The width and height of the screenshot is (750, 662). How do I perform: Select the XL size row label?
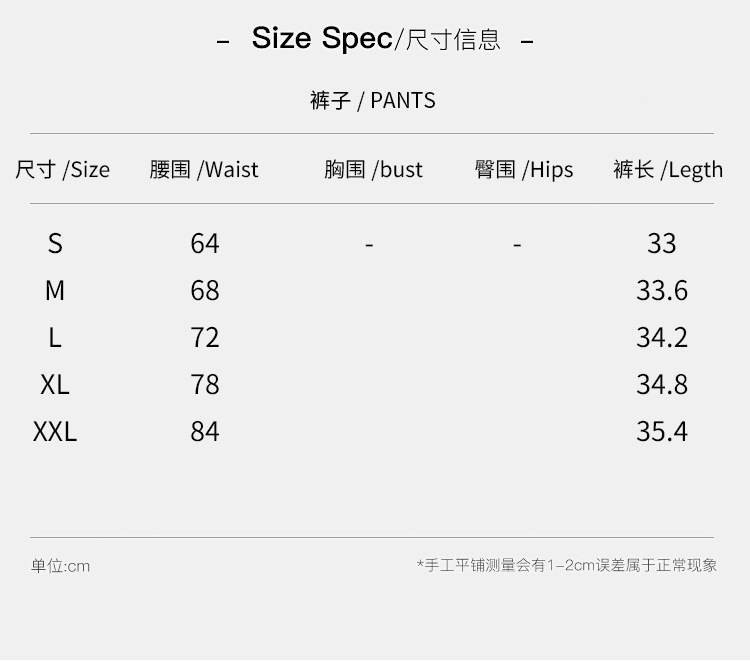55,384
